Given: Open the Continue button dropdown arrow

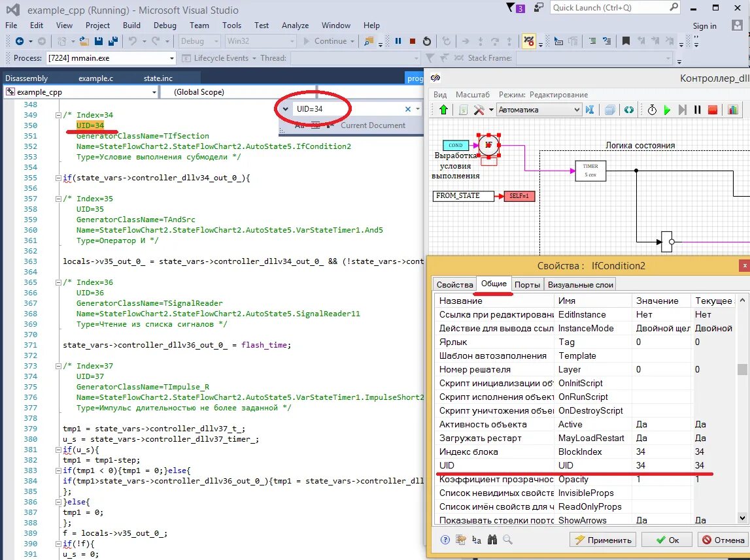Looking at the screenshot, I should [352, 41].
